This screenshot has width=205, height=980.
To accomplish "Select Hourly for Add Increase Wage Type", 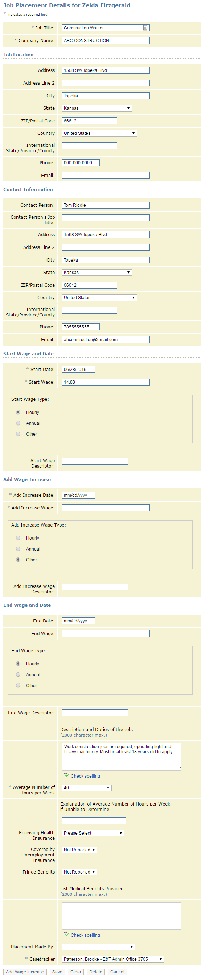I will (x=18, y=538).
